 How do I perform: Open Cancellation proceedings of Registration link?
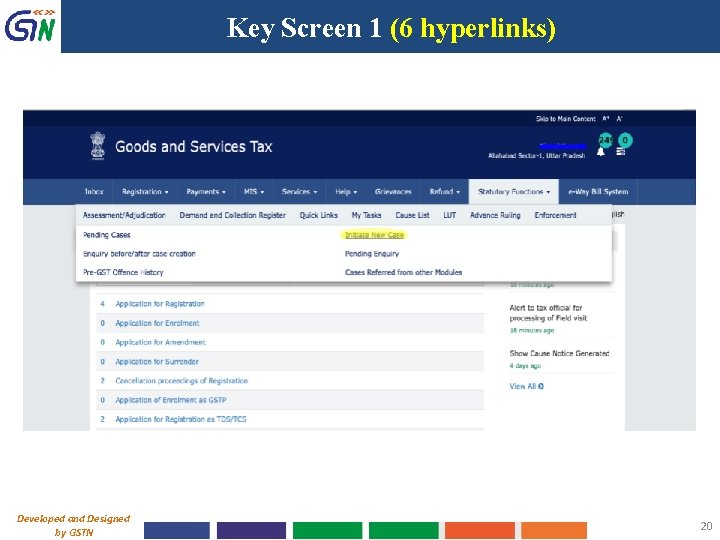point(181,381)
